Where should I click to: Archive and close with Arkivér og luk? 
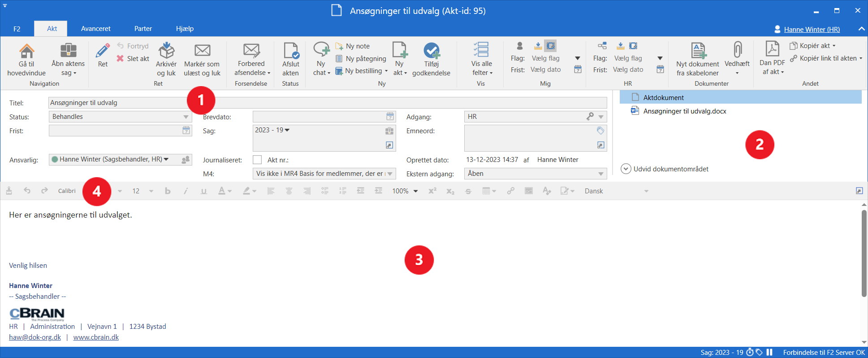pyautogui.click(x=166, y=60)
